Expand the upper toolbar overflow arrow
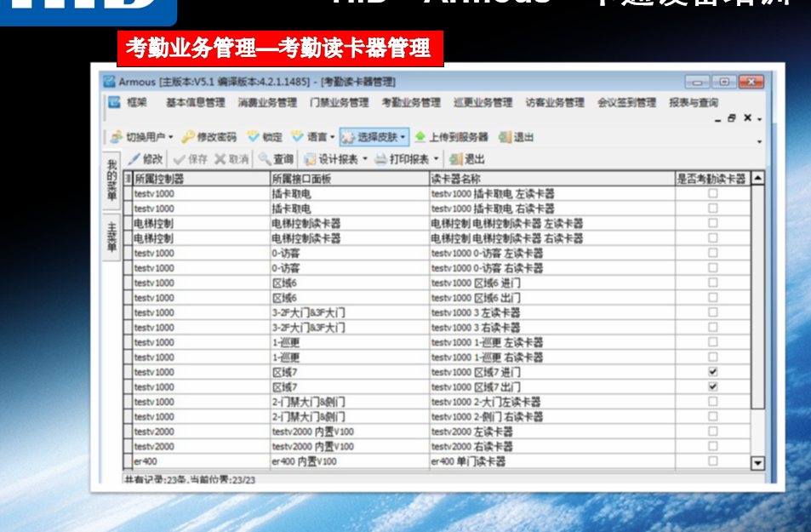The height and width of the screenshot is (532, 811). point(759,141)
